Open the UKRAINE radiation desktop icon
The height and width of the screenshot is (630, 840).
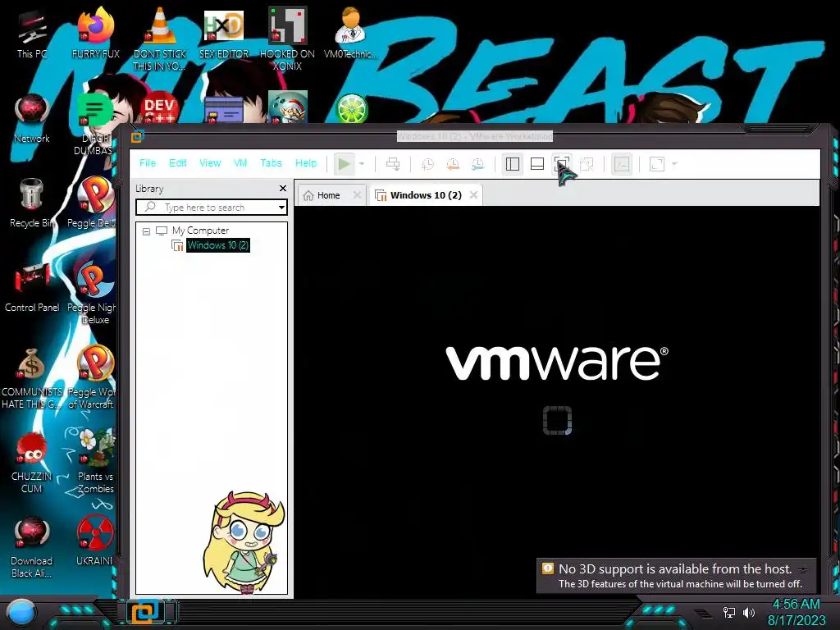pyautogui.click(x=95, y=541)
